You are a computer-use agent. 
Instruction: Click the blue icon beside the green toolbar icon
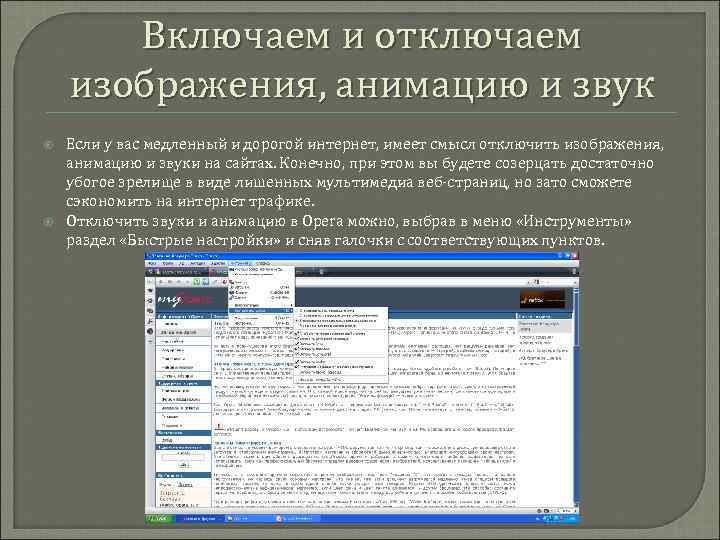[x=205, y=281]
